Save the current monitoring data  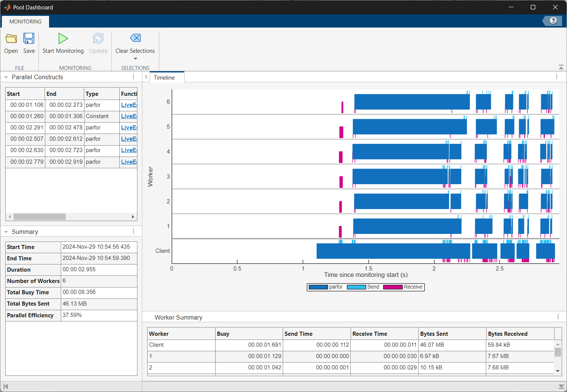pos(29,42)
